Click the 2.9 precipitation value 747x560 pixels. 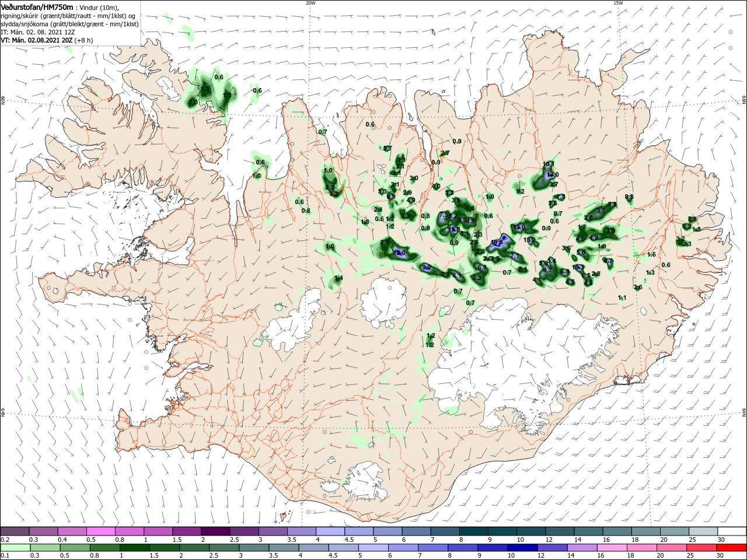click(x=407, y=192)
